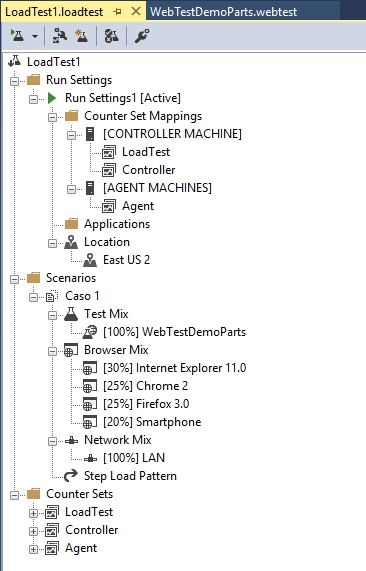Expand the Agent counter set at bottom
Viewport: 366px width, 571px height.
(x=34, y=549)
